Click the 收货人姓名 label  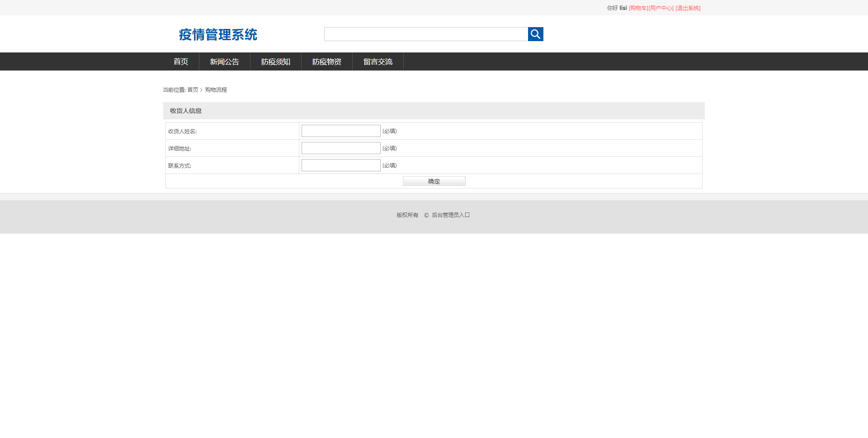[x=183, y=132]
